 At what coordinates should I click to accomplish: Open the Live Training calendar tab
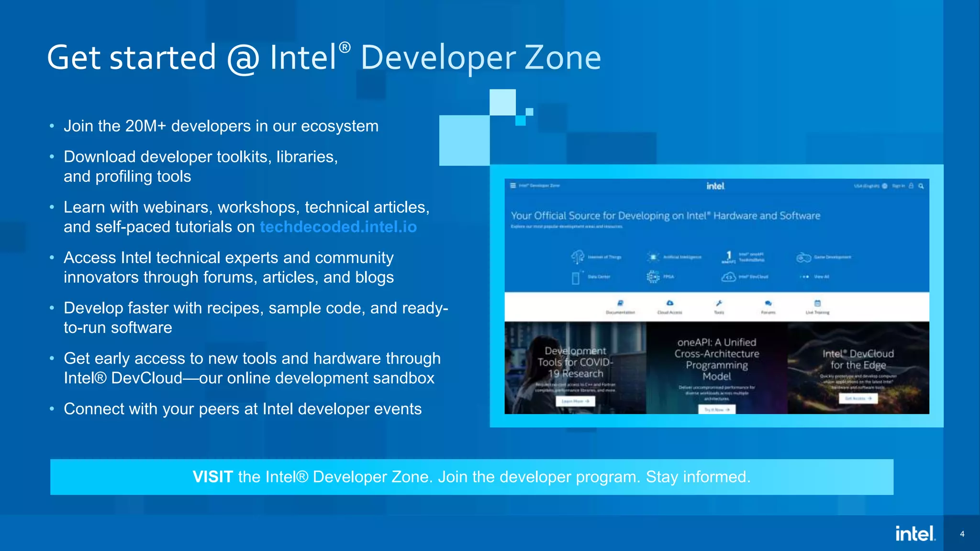pos(817,307)
